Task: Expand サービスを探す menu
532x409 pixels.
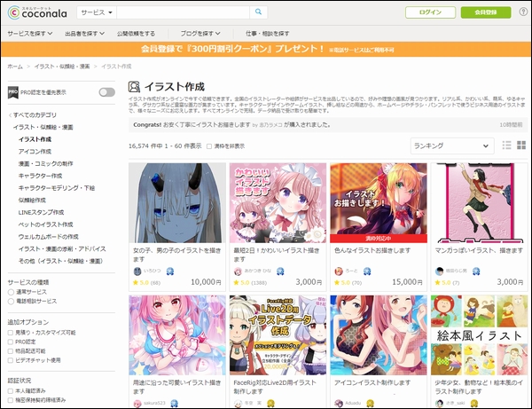Action: (30, 33)
